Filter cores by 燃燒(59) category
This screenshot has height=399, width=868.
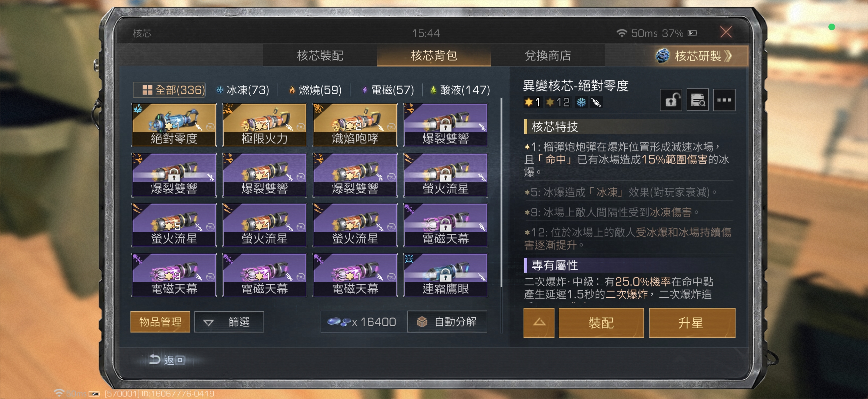[x=315, y=90]
